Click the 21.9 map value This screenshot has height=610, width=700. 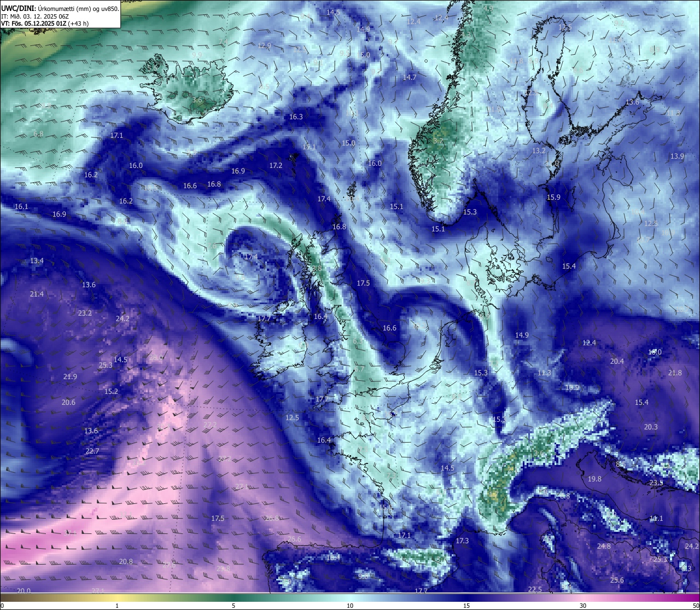click(70, 376)
